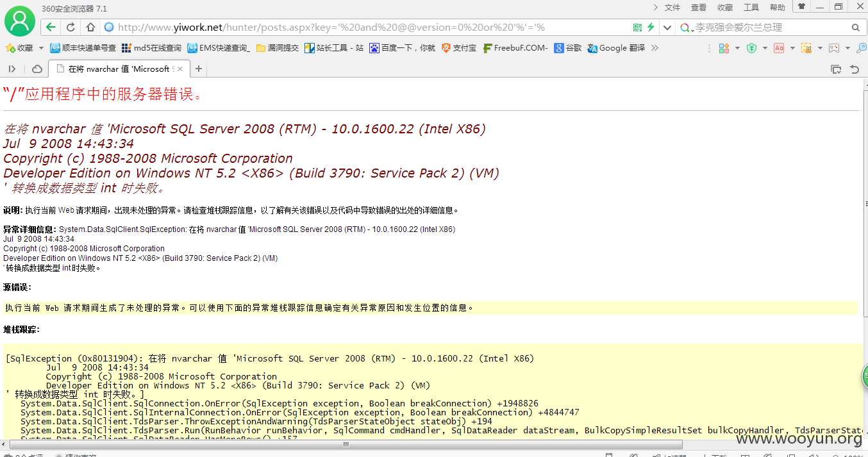This screenshot has width=868, height=457.
Task: Open dropdown arrow beside the Aa icon
Action: (792, 48)
